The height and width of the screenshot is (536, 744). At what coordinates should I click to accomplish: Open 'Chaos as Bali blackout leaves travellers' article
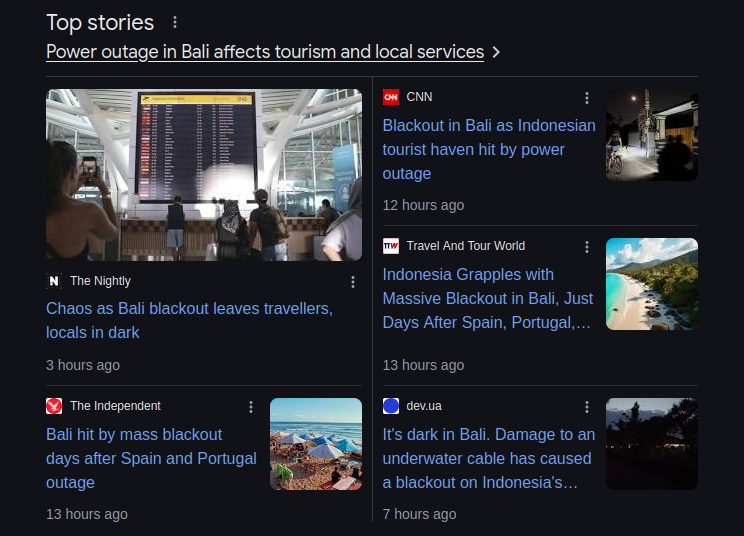[x=189, y=320]
